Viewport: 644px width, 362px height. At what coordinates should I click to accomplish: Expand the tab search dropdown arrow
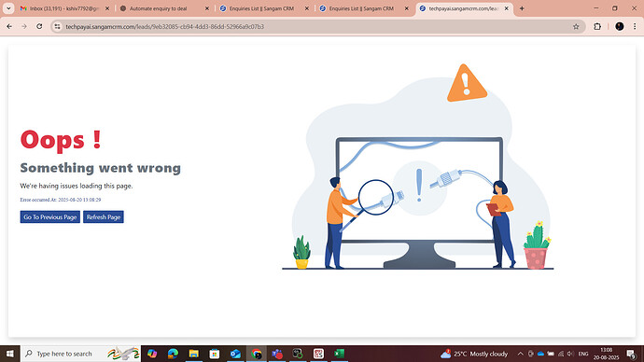8,8
